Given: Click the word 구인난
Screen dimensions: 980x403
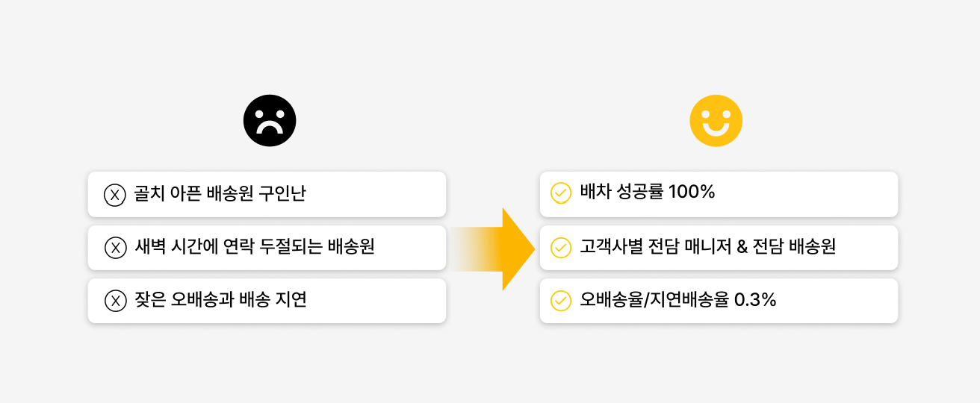Looking at the screenshot, I should point(282,194).
